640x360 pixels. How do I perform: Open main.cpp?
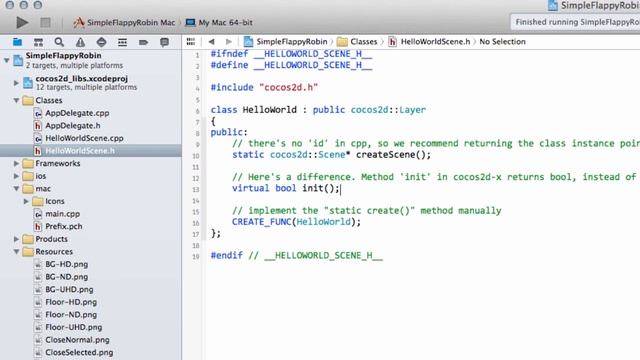click(x=62, y=214)
